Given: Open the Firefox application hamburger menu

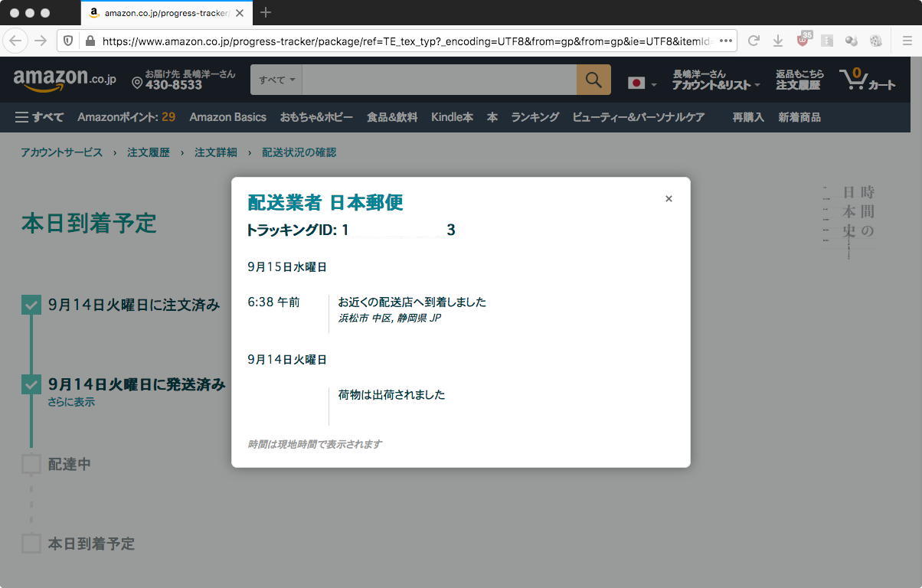Looking at the screenshot, I should point(907,41).
